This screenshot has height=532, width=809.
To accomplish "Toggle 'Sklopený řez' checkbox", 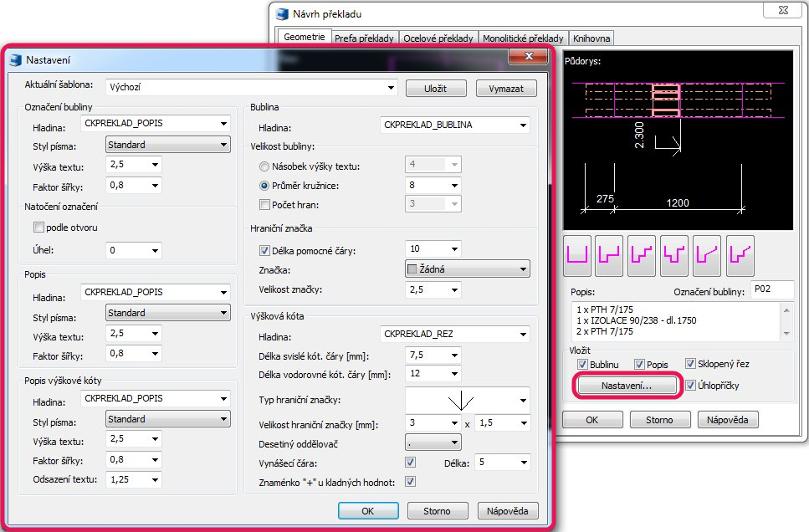I will pyautogui.click(x=690, y=363).
